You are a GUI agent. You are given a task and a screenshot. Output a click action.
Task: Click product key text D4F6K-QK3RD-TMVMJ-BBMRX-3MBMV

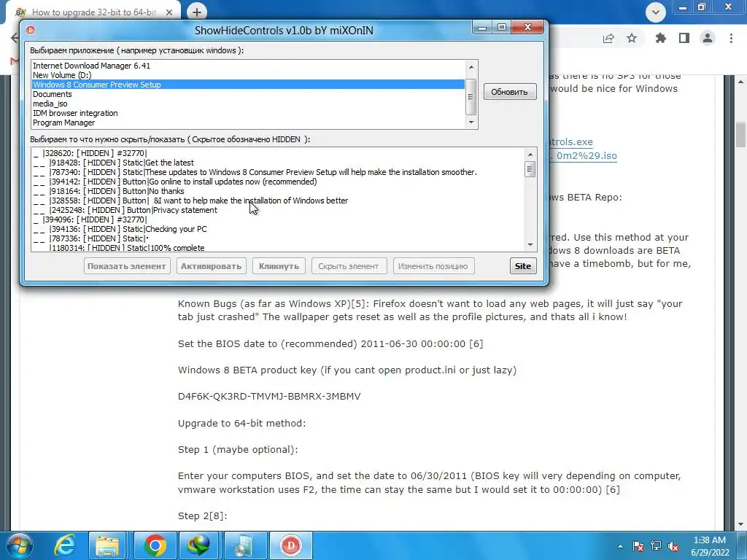269,396
